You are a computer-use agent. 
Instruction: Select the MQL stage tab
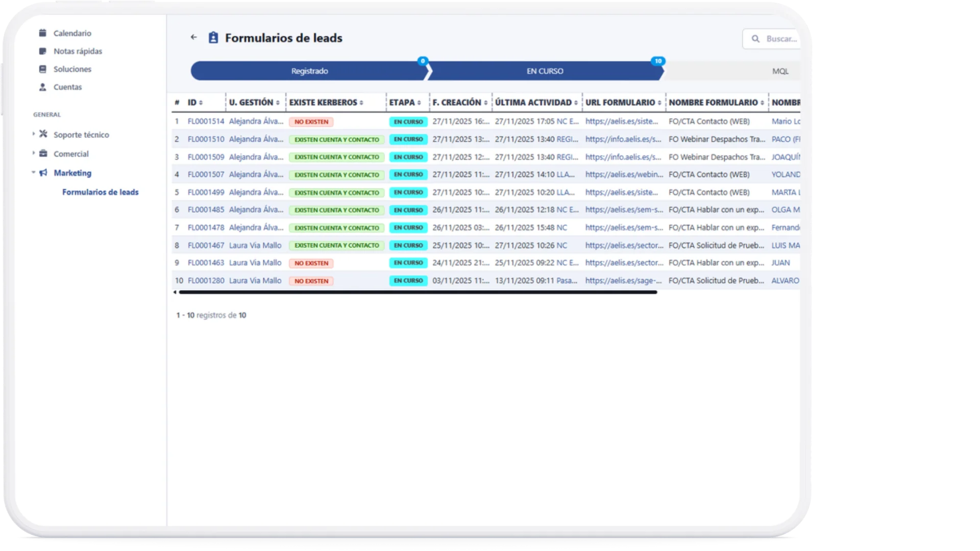click(779, 71)
